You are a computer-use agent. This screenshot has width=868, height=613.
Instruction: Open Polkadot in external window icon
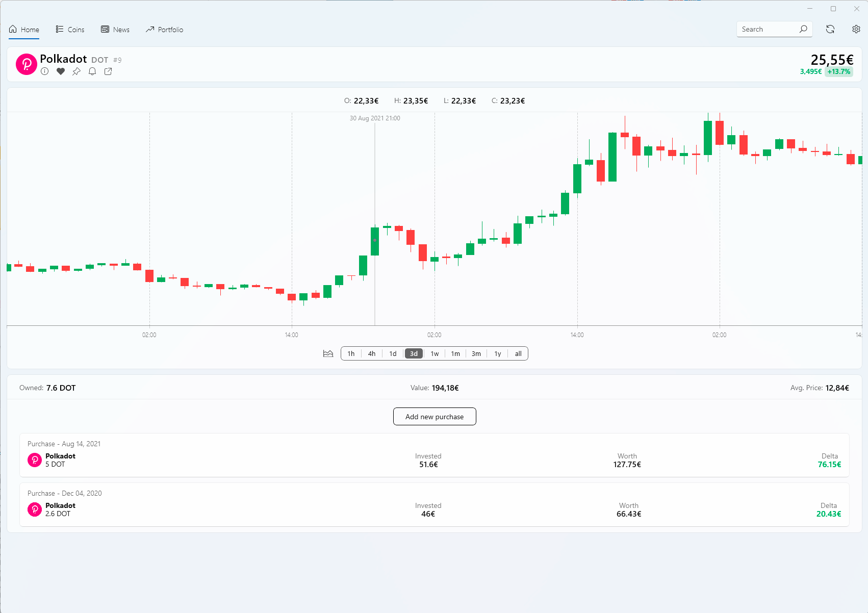point(108,71)
